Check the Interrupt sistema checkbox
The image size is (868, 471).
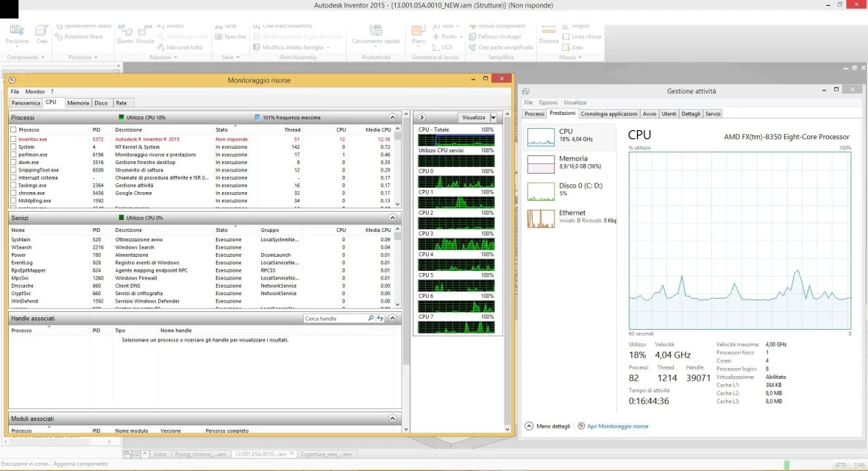click(13, 178)
